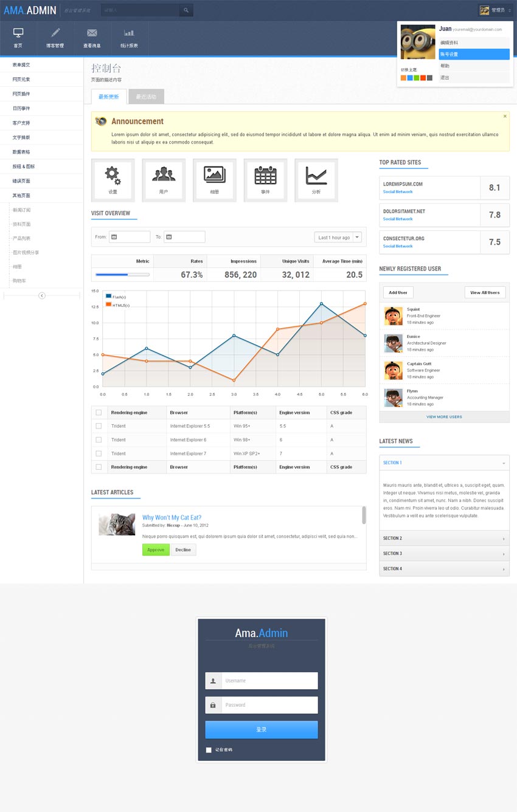Open the 相册 gallery icon tile
Viewport: 517px width, 812px height.
click(215, 180)
